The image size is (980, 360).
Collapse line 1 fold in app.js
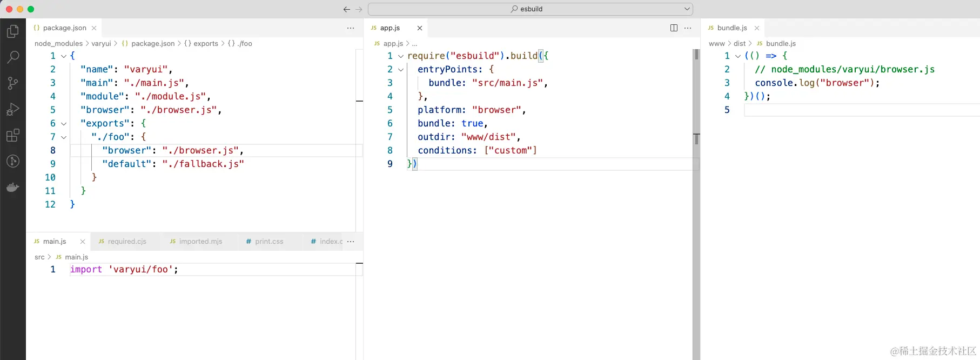tap(401, 56)
